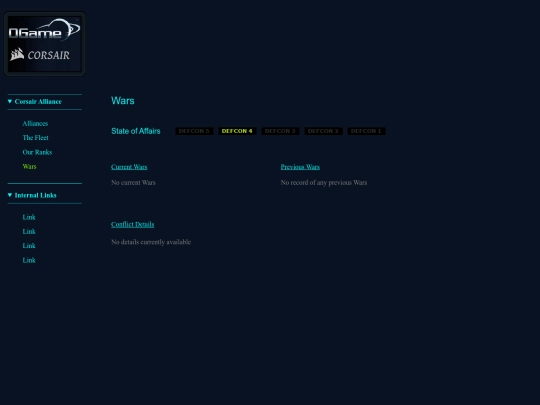Click the OGame Corsair logo image
The height and width of the screenshot is (405, 540).
pos(44,44)
